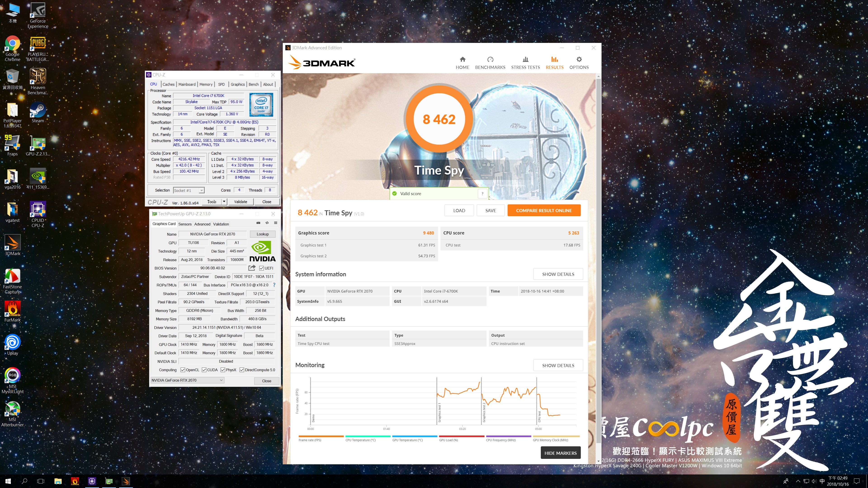868x488 pixels.
Task: Click the GPU-Z Name field NVIDIA GeForce RTX 2070
Action: pos(212,234)
